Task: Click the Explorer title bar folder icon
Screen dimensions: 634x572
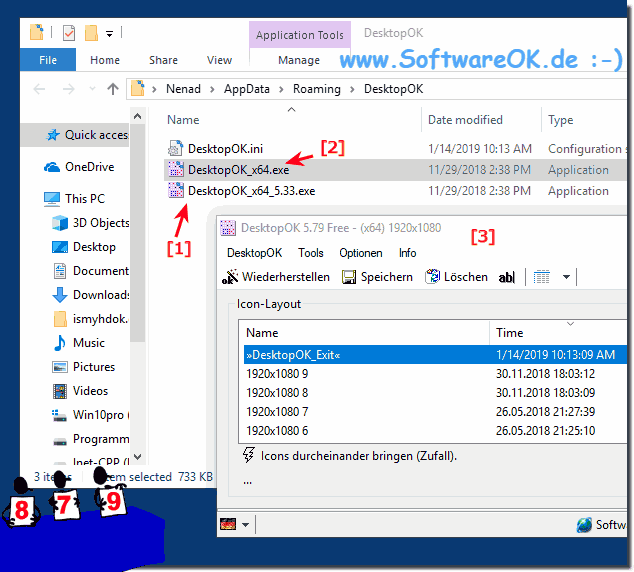Action: pos(37,32)
